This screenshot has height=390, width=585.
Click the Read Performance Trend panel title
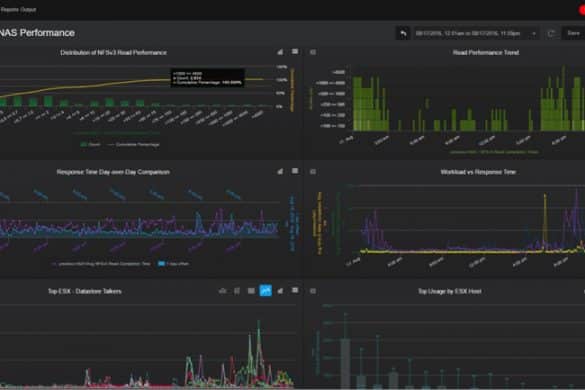pyautogui.click(x=486, y=53)
